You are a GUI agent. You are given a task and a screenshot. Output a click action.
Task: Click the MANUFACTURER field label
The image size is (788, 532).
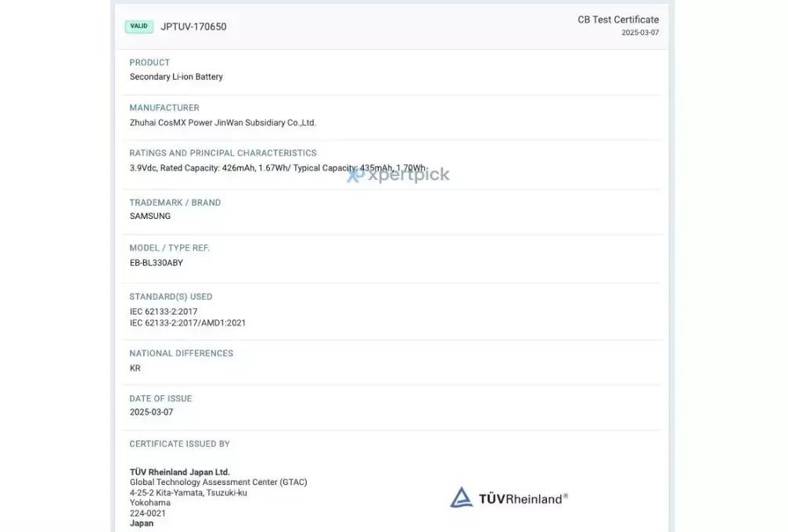[164, 107]
